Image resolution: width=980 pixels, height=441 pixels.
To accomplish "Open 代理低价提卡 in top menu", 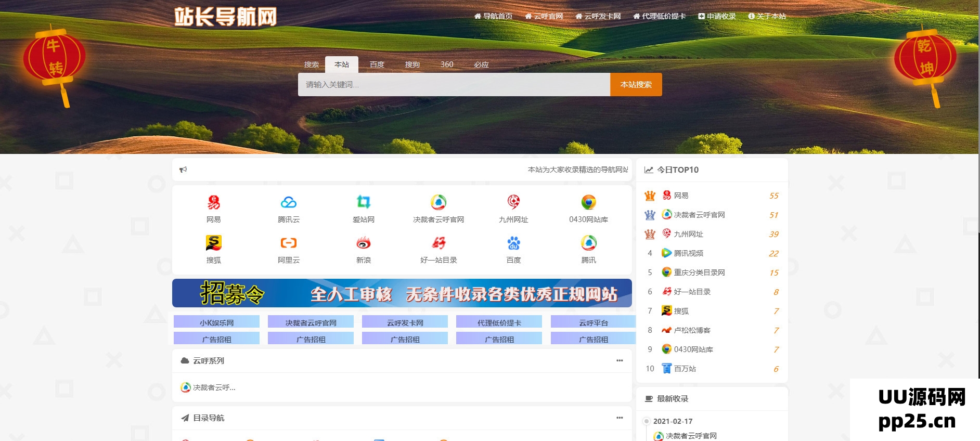I will point(660,16).
